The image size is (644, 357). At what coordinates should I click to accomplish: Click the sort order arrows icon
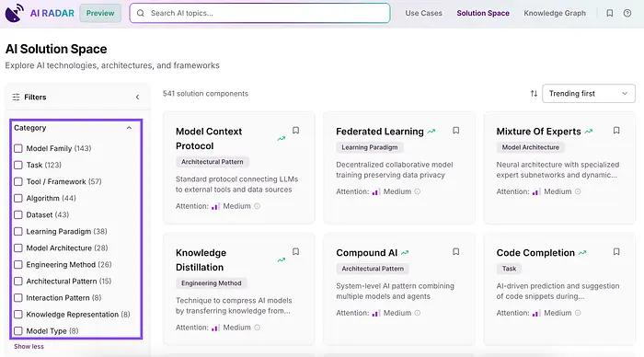(x=534, y=94)
